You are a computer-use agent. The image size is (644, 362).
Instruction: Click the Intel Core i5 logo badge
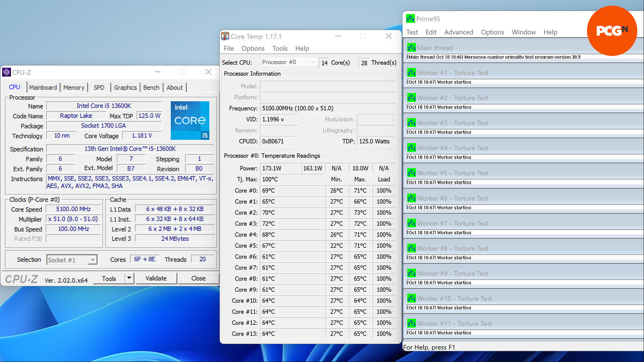pos(190,121)
